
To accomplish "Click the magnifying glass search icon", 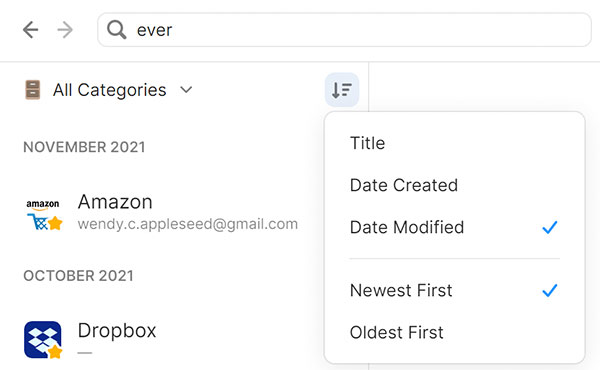I will 116,30.
